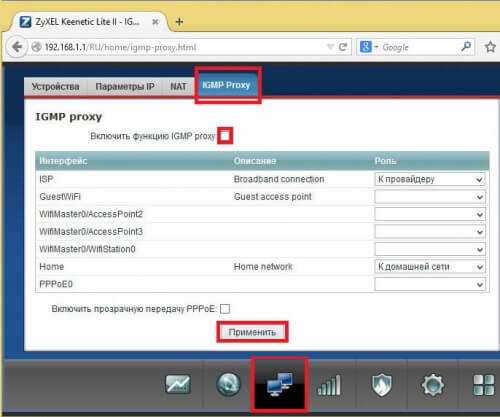Open the system monitor chart icon
500x417 pixels.
pos(178,384)
